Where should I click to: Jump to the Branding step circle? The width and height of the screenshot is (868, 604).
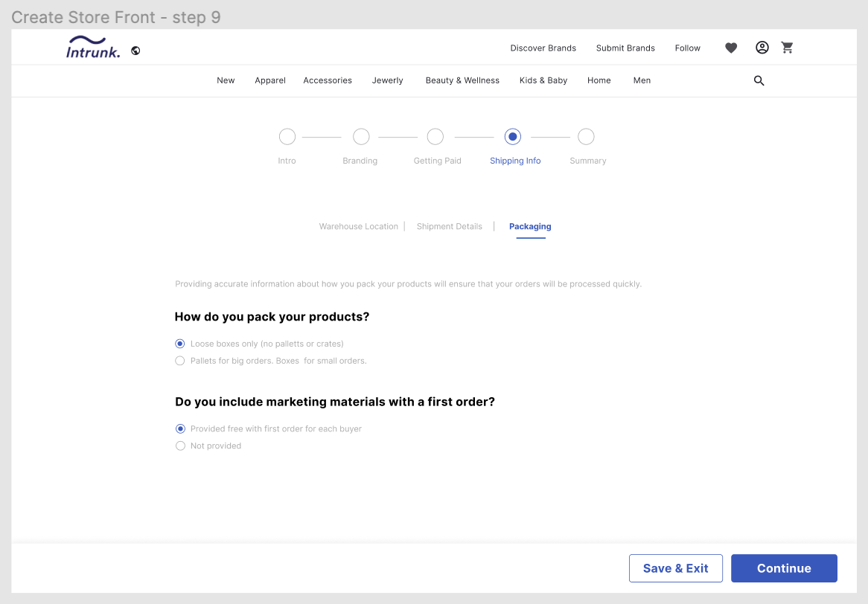[x=361, y=137]
